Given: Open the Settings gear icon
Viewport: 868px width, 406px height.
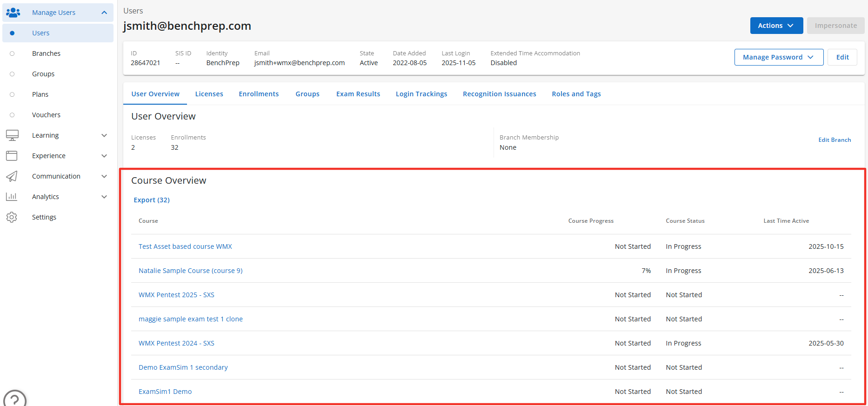Looking at the screenshot, I should (x=12, y=217).
